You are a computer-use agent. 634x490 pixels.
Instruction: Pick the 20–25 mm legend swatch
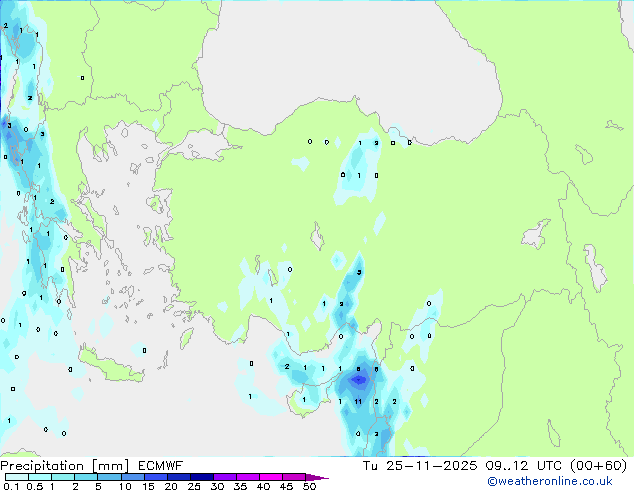178,477
